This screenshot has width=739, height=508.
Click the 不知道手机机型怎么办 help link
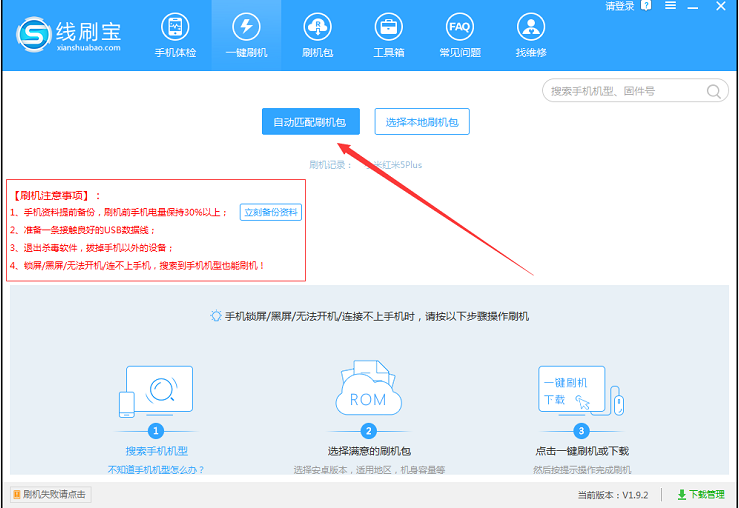click(x=156, y=469)
